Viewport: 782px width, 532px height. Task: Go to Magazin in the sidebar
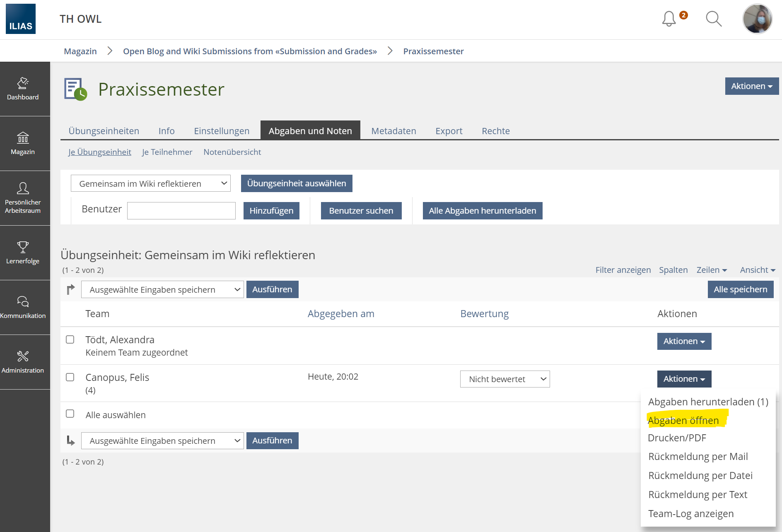click(x=23, y=144)
